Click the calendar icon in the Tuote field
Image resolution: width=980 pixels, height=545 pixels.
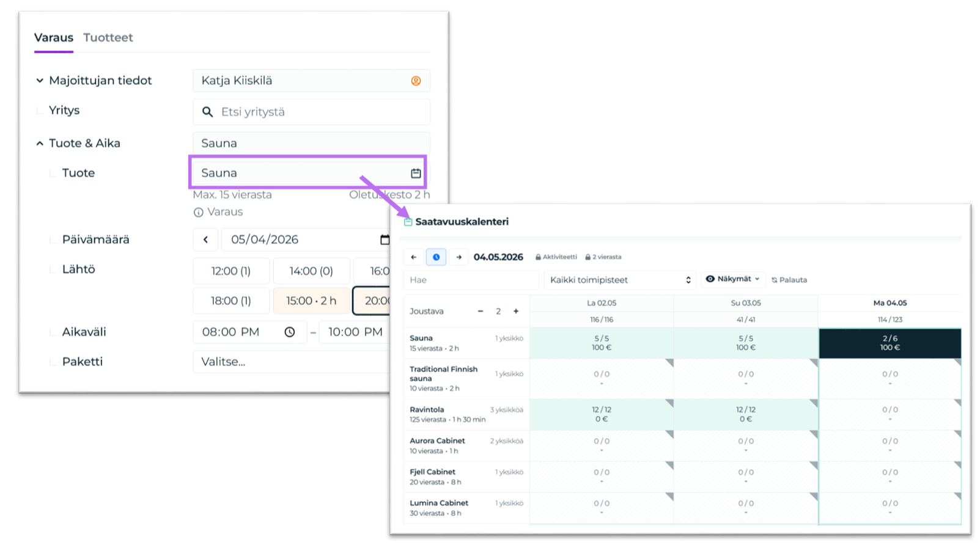tap(416, 173)
